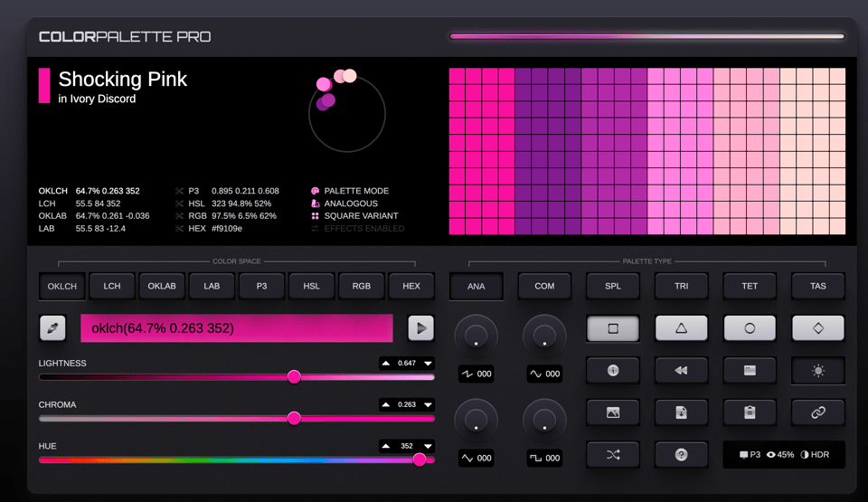Select the square palette variant

point(613,328)
